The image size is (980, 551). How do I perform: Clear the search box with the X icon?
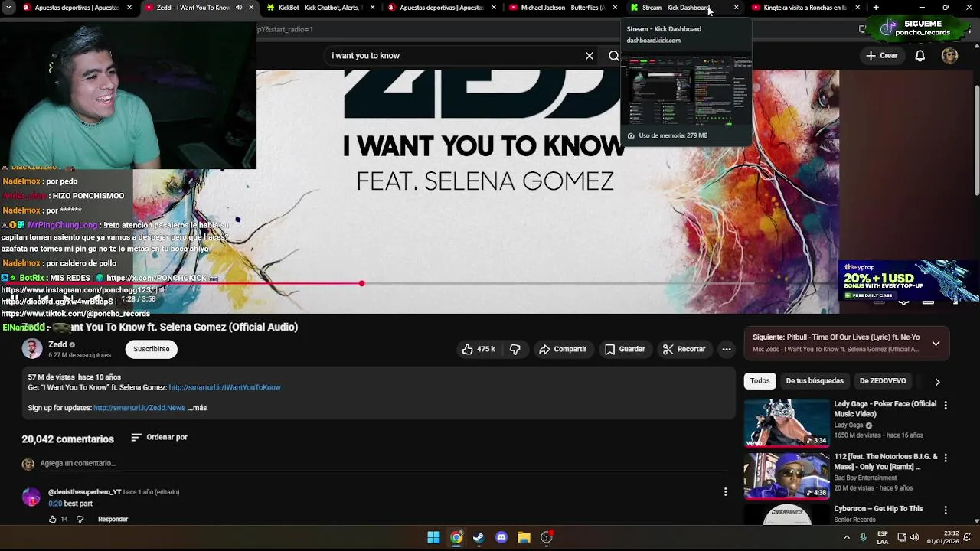tap(590, 56)
